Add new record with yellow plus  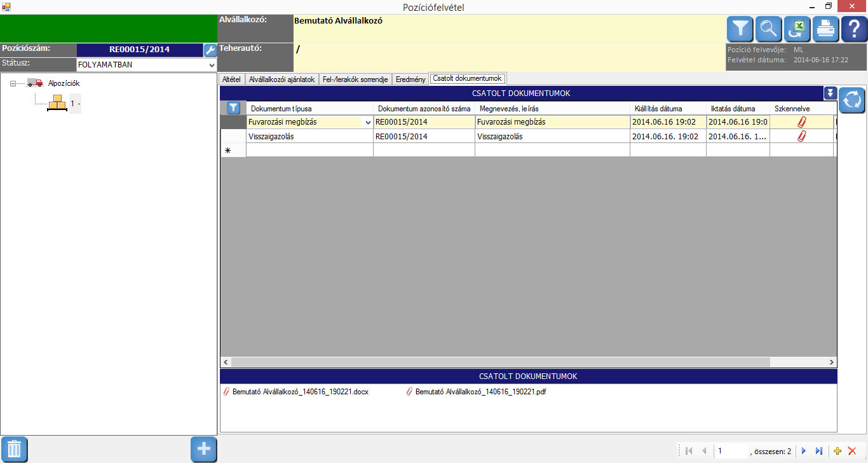837,451
